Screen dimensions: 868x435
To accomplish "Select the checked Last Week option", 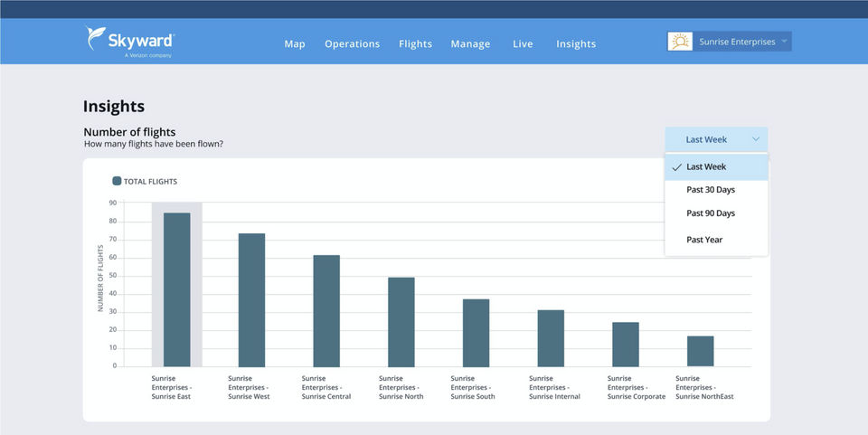I will [716, 166].
